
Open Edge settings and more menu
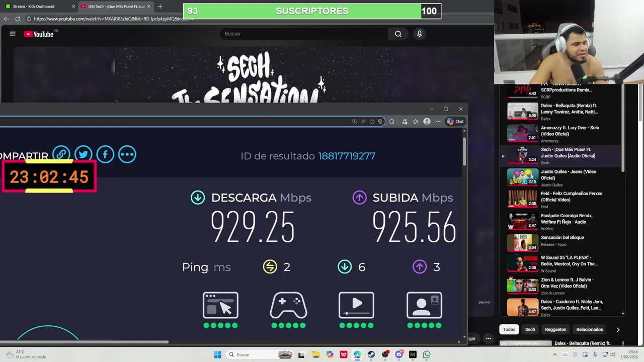click(438, 121)
